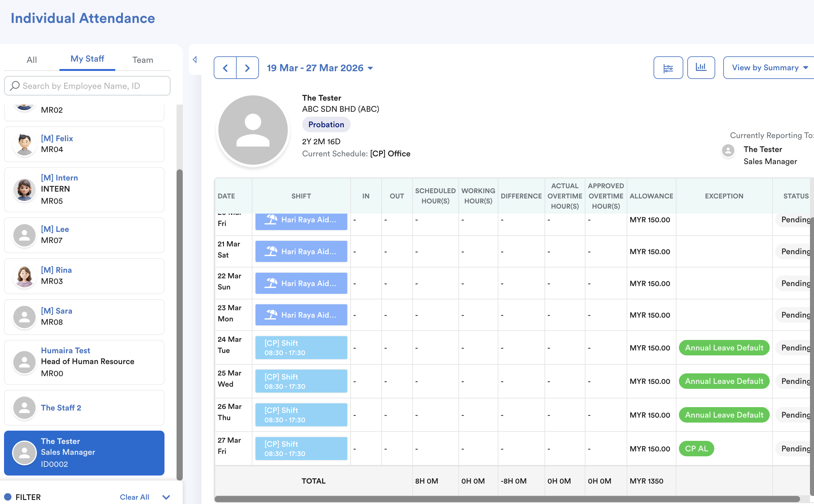Open the filter settings sliders icon

(668, 68)
